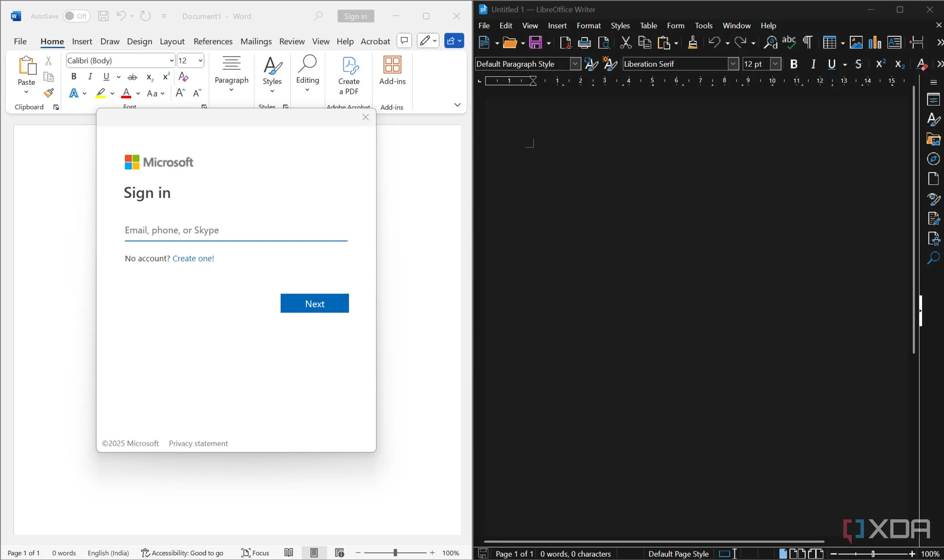Expand underline style options in LibreOffice
The width and height of the screenshot is (944, 560).
(844, 64)
